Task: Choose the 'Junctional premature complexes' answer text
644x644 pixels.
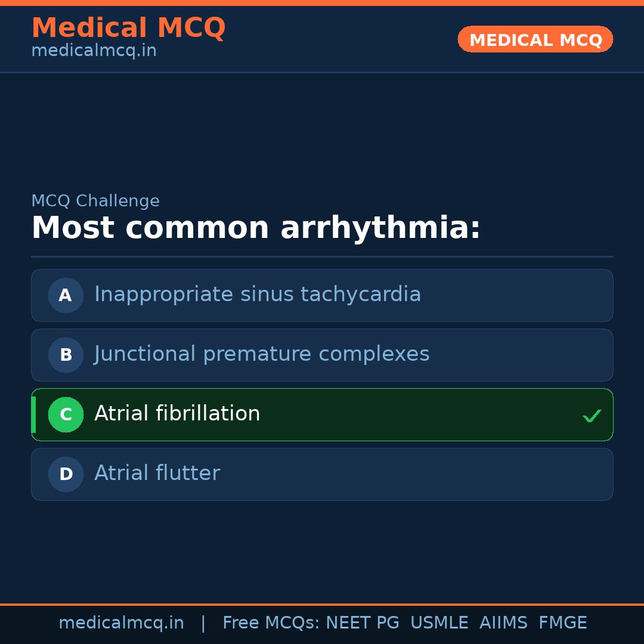Action: (262, 354)
